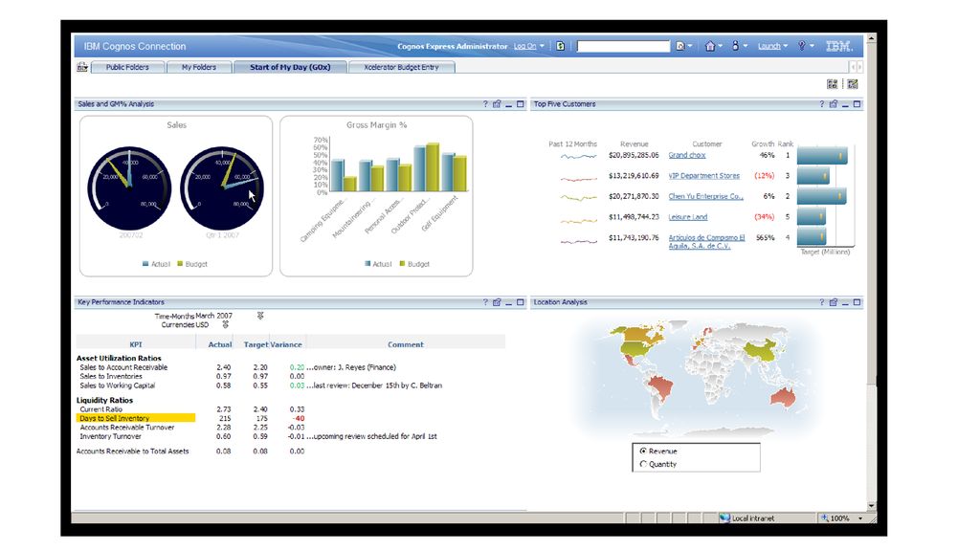Click the Help question-mark bulb icon in header
This screenshot has width=980, height=551.
tap(801, 46)
